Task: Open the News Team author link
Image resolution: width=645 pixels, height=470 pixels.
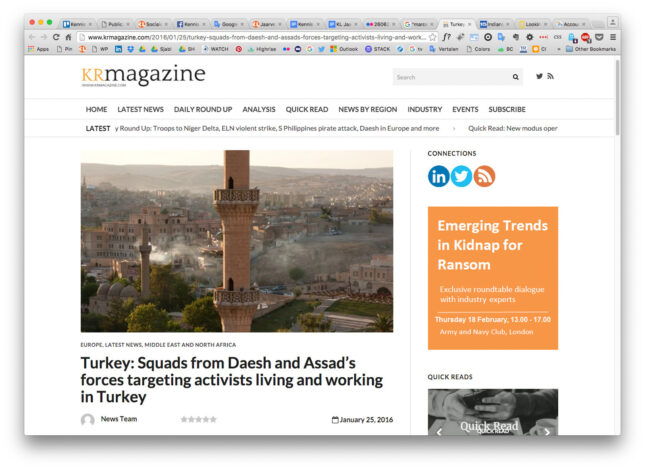Action: [x=119, y=419]
